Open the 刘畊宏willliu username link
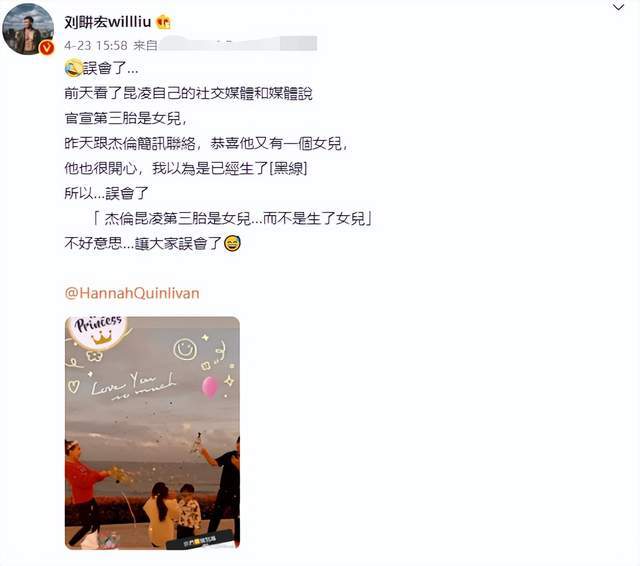This screenshot has height=566, width=640. point(108,21)
